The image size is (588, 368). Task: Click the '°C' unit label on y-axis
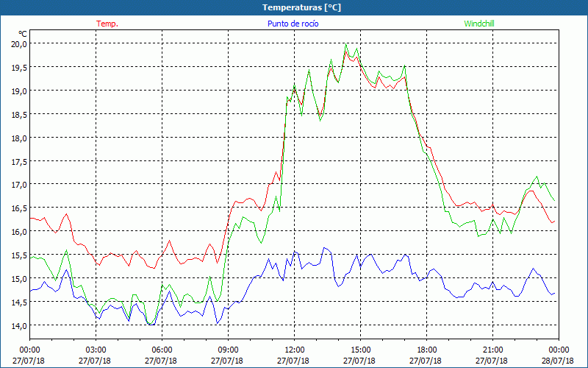click(x=23, y=34)
